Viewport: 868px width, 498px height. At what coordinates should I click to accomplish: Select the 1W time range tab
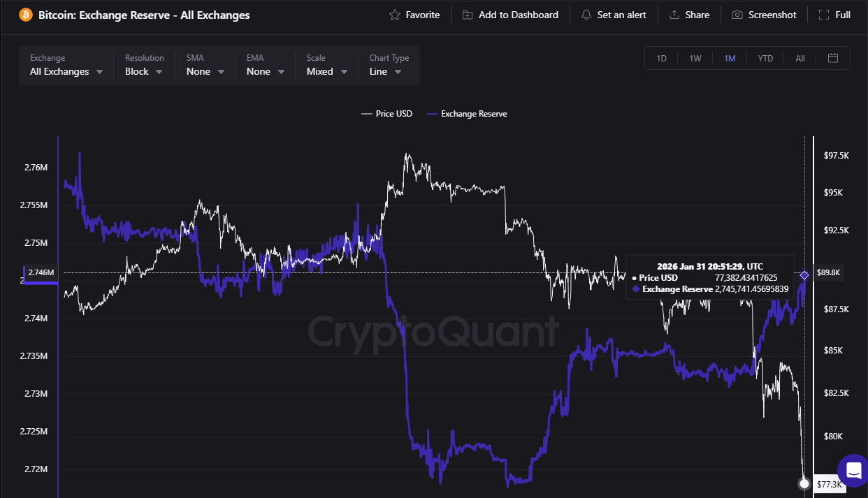click(x=695, y=58)
